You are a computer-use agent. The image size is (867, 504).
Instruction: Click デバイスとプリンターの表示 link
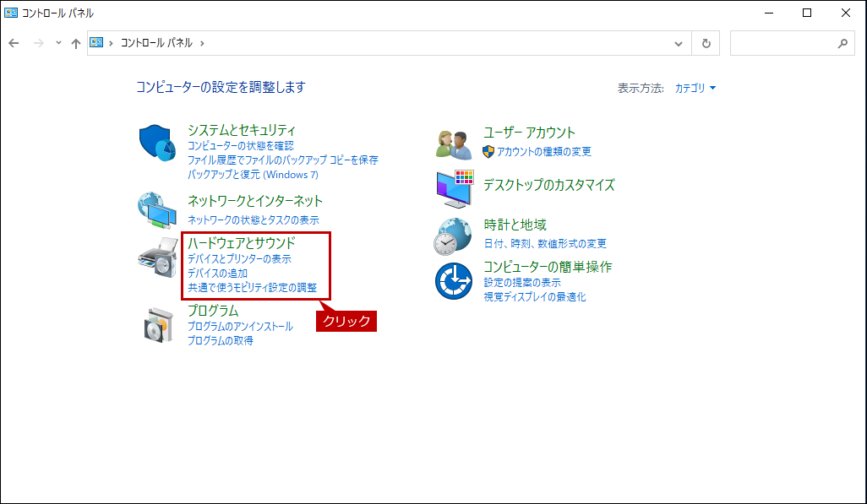239,259
